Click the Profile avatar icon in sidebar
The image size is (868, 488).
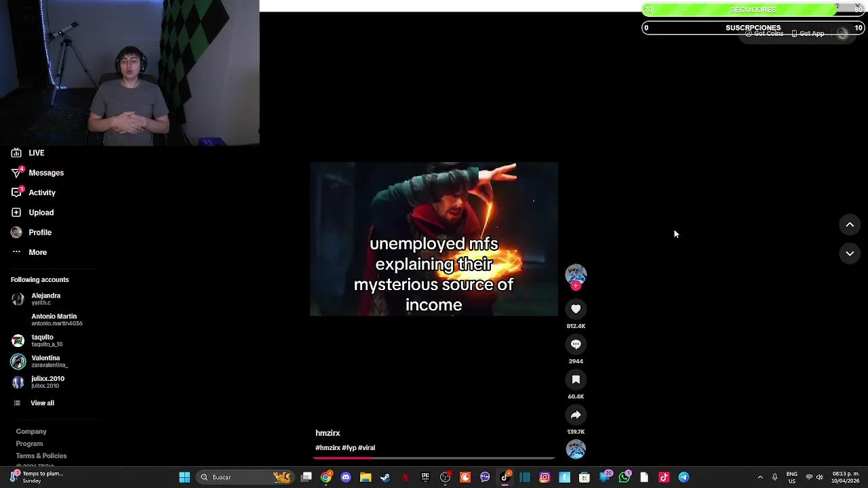pos(16,232)
